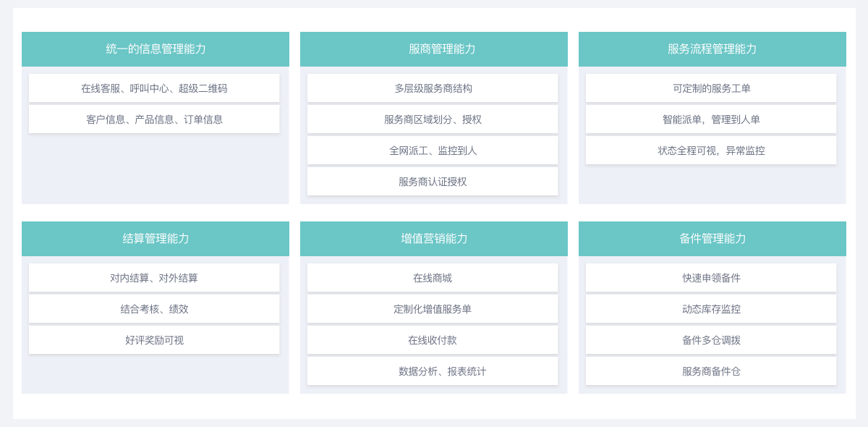Select the 增值营销能力 header
This screenshot has width=868, height=427.
click(x=433, y=239)
